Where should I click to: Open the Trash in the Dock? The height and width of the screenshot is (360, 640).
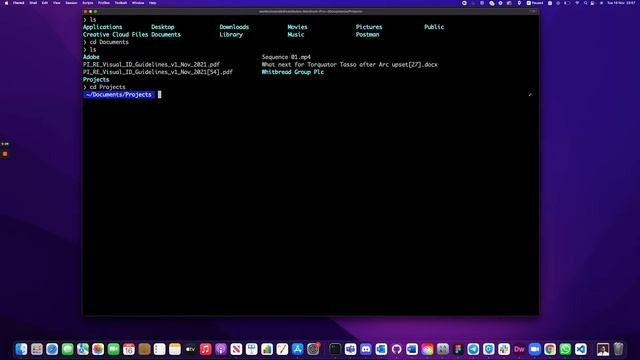(618, 349)
